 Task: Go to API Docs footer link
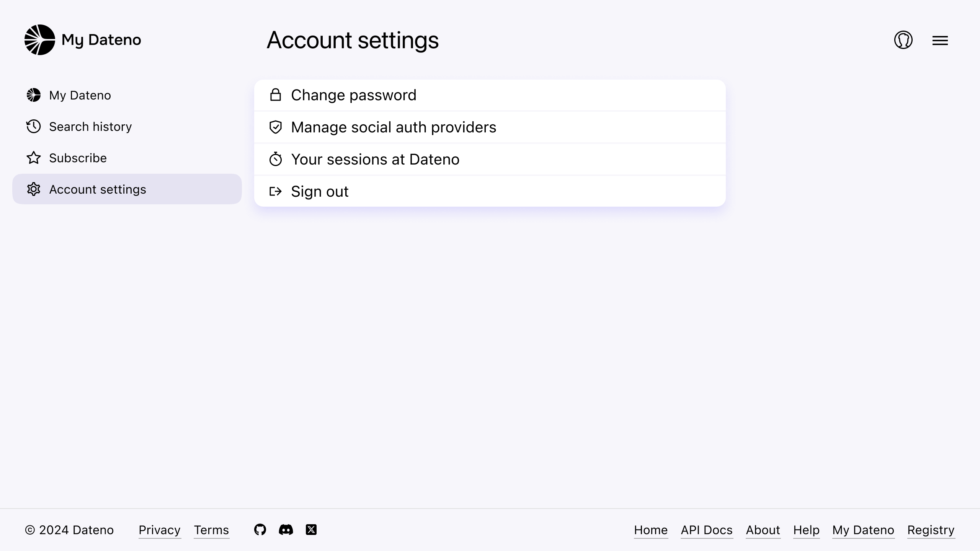click(x=706, y=530)
